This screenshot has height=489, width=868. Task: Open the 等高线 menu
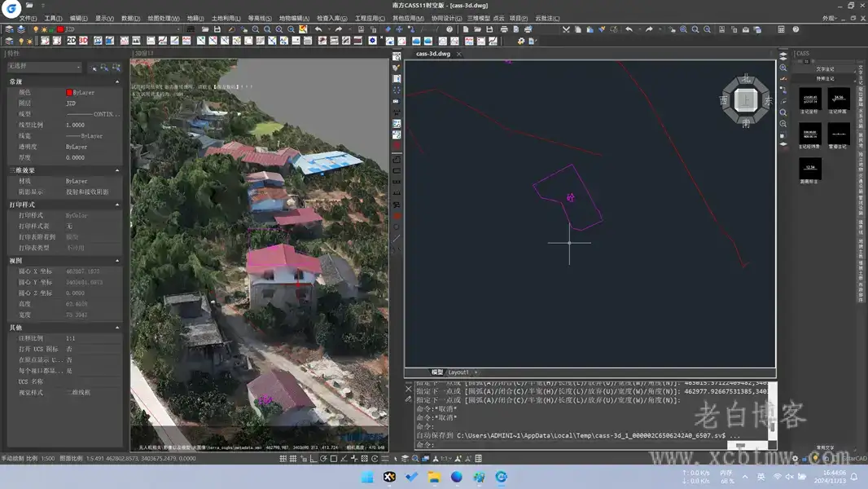259,16
